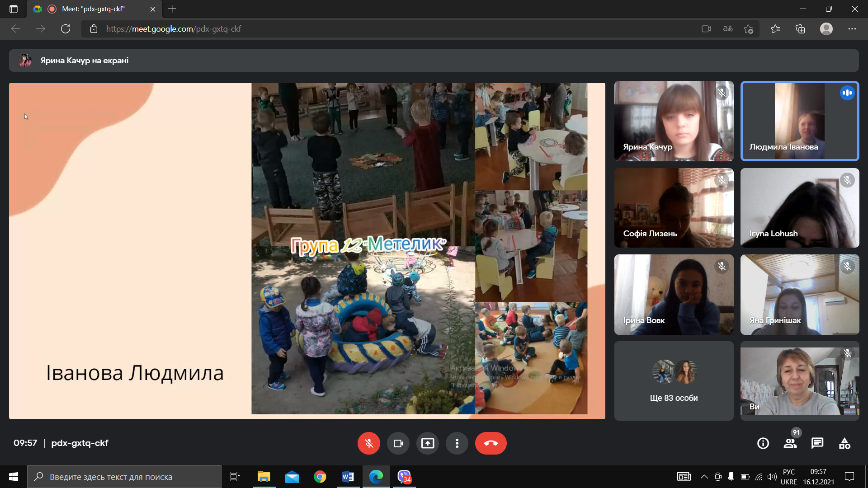Leave call with the red hang-up button

pos(491,443)
